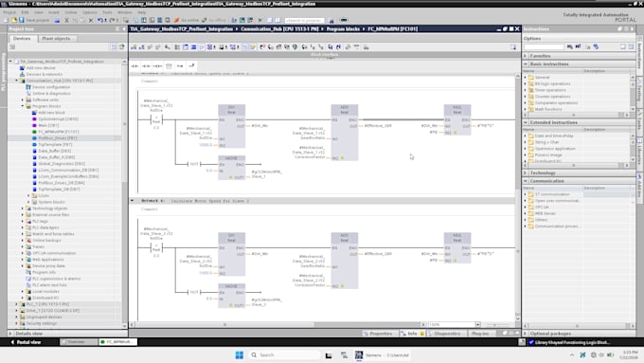
Task: Click the Windows Start button
Action: click(240, 355)
